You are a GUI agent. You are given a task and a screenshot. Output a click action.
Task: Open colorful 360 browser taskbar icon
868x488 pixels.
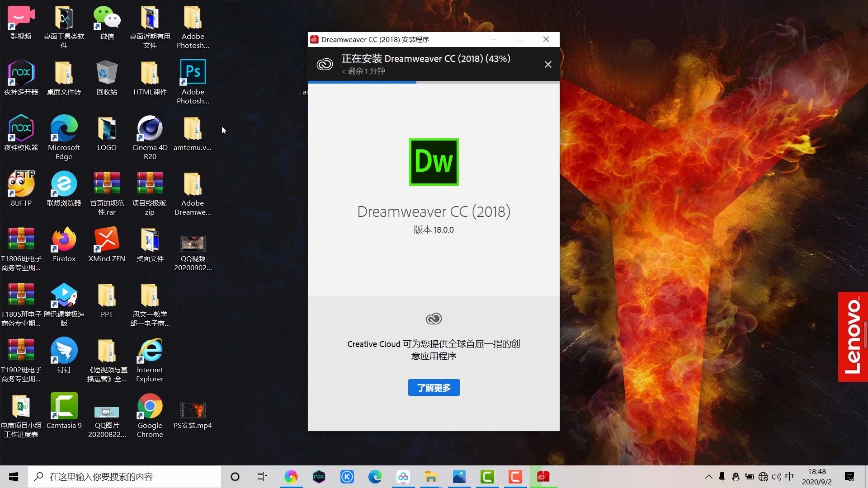point(291,477)
